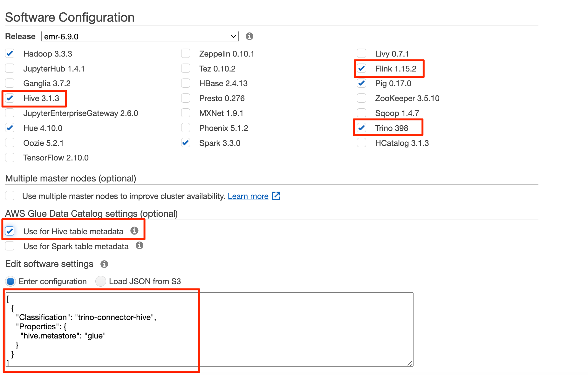Toggle the Trino 398 checkbox

pyautogui.click(x=361, y=128)
